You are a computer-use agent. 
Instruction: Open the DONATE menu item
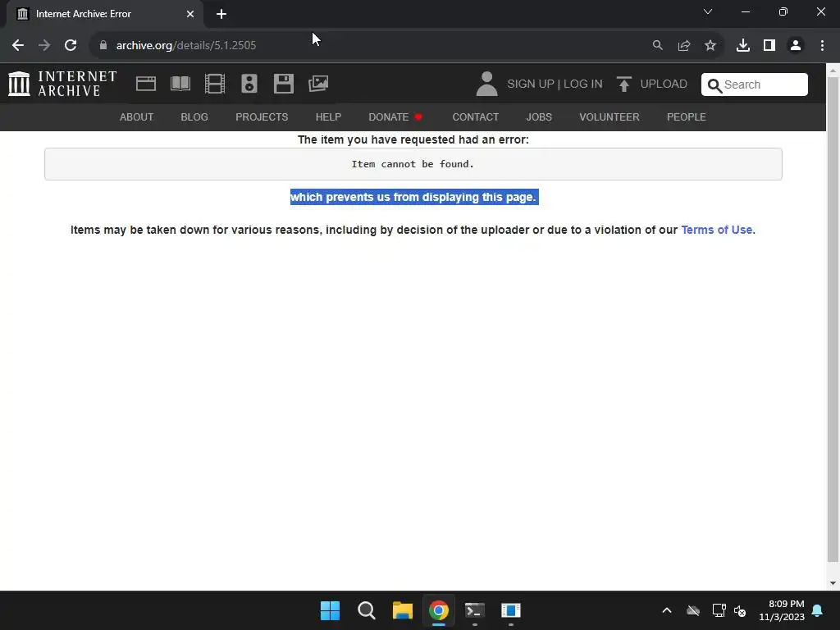click(x=395, y=116)
